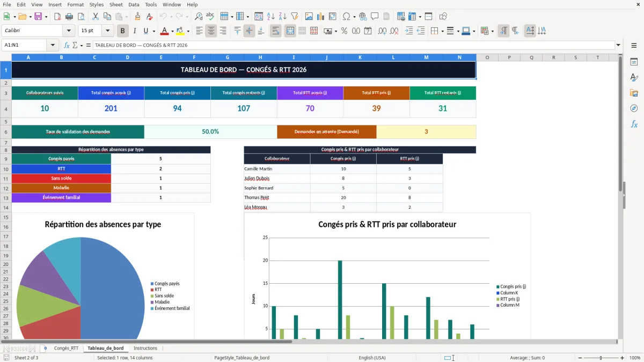Open the font name Calibri dropdown

[x=69, y=31]
